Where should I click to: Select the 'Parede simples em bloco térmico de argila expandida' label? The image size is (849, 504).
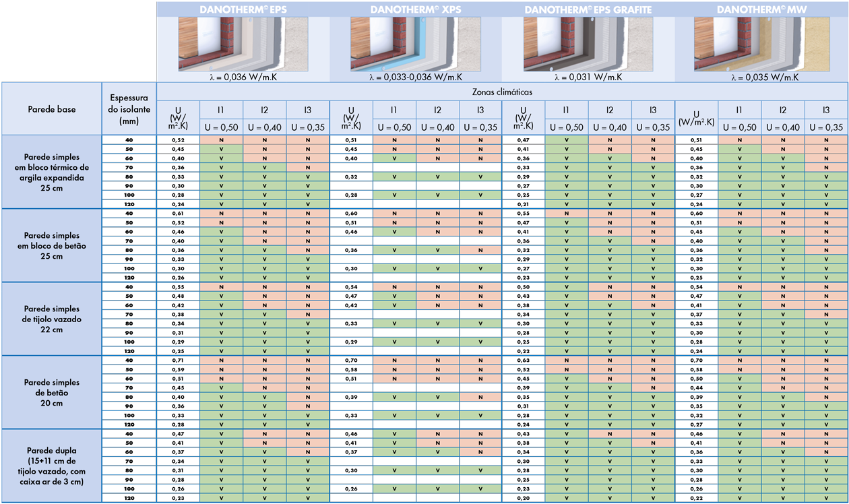pos(52,172)
